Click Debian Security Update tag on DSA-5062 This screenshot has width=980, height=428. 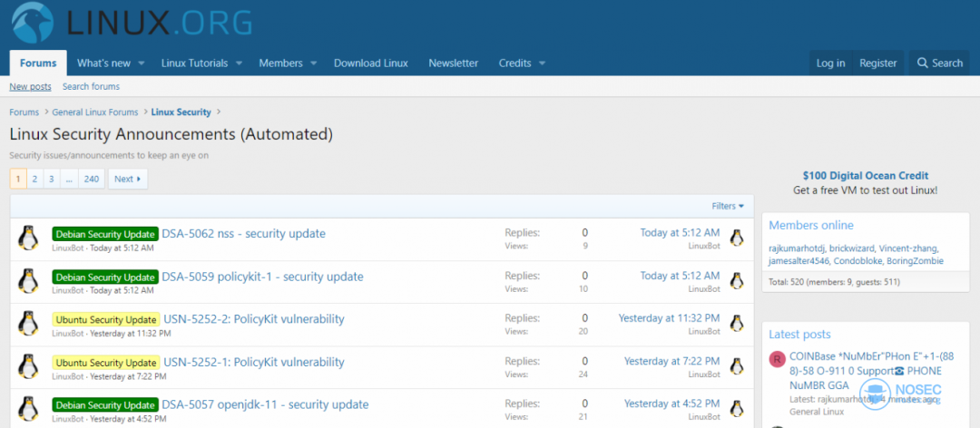coord(105,234)
